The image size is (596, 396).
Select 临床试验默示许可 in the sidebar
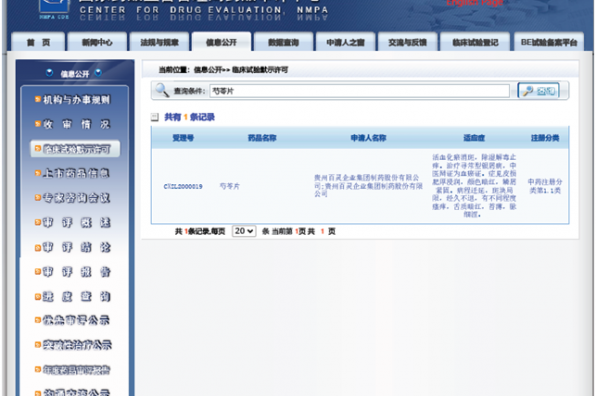(x=75, y=149)
